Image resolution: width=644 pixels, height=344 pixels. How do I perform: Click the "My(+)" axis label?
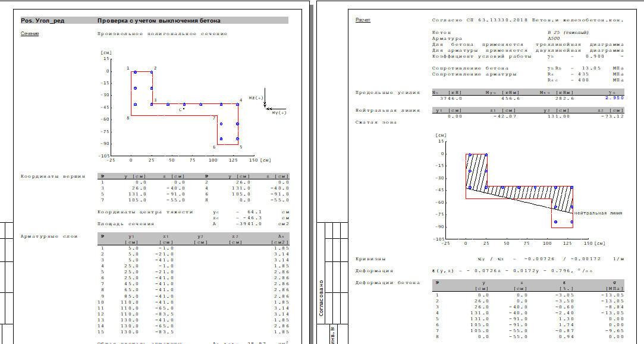279,112
